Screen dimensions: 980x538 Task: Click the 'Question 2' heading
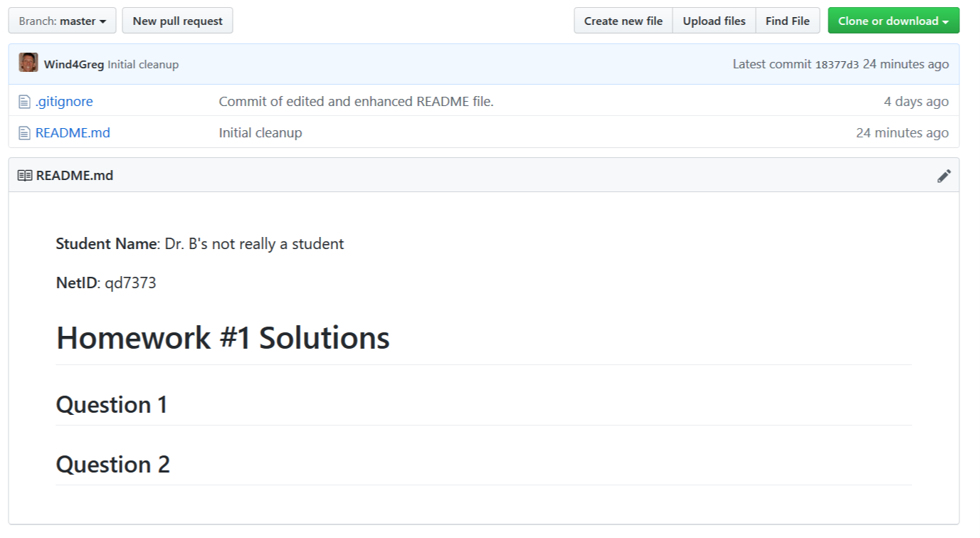click(113, 465)
